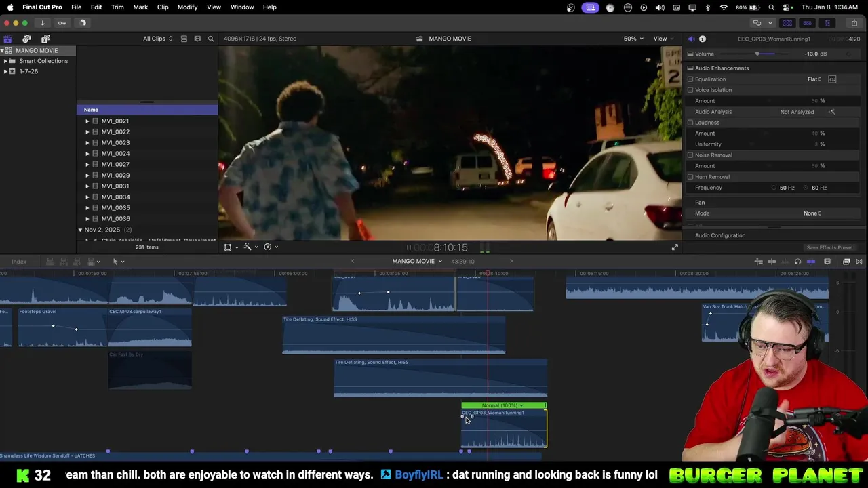The width and height of the screenshot is (868, 488).
Task: Click the viewer fullscreen arrows icon
Action: (675, 247)
